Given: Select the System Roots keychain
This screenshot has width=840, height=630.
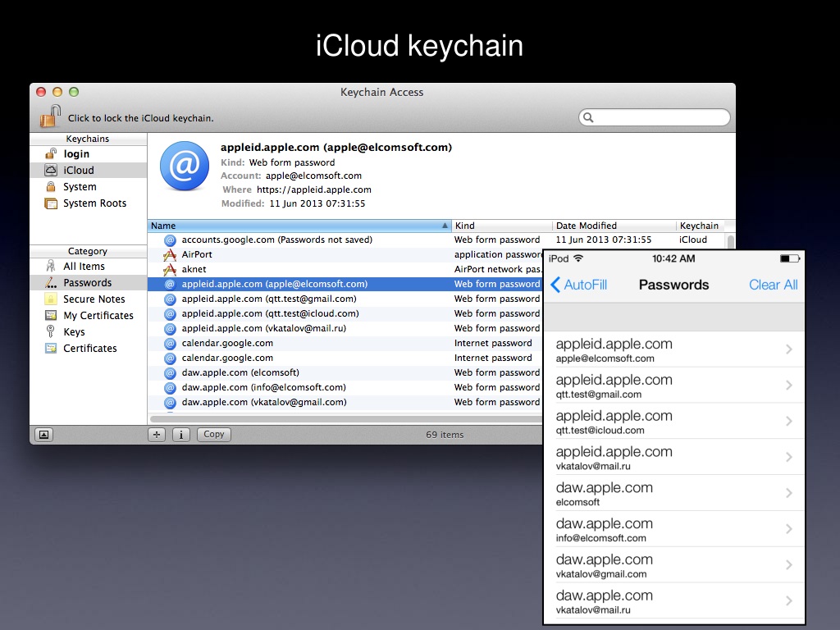Looking at the screenshot, I should coord(89,203).
